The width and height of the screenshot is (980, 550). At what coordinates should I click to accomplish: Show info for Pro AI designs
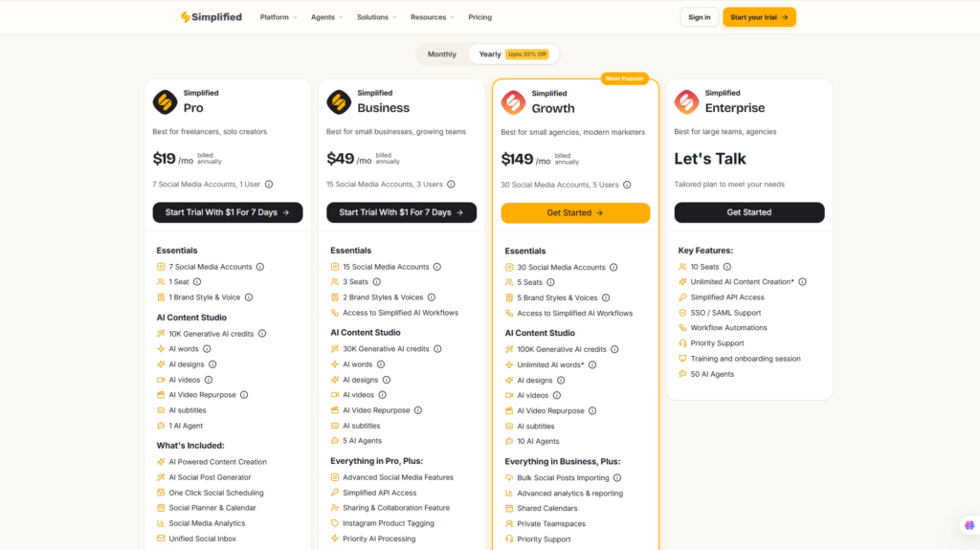point(212,364)
